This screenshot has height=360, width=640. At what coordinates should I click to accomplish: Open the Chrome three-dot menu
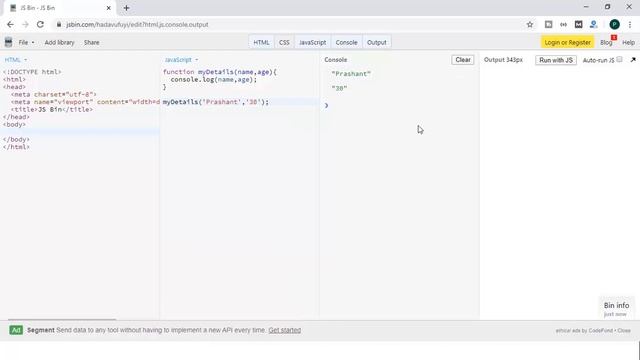tap(630, 24)
